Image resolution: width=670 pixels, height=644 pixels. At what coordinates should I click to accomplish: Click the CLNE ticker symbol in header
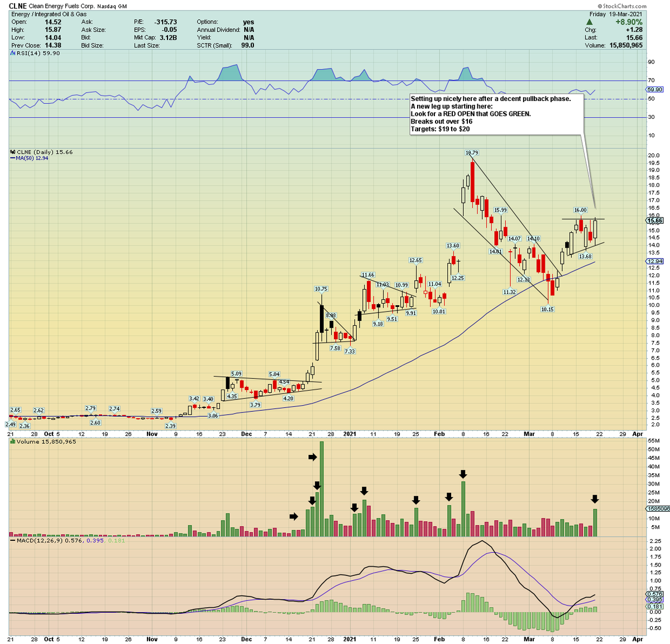[x=17, y=6]
